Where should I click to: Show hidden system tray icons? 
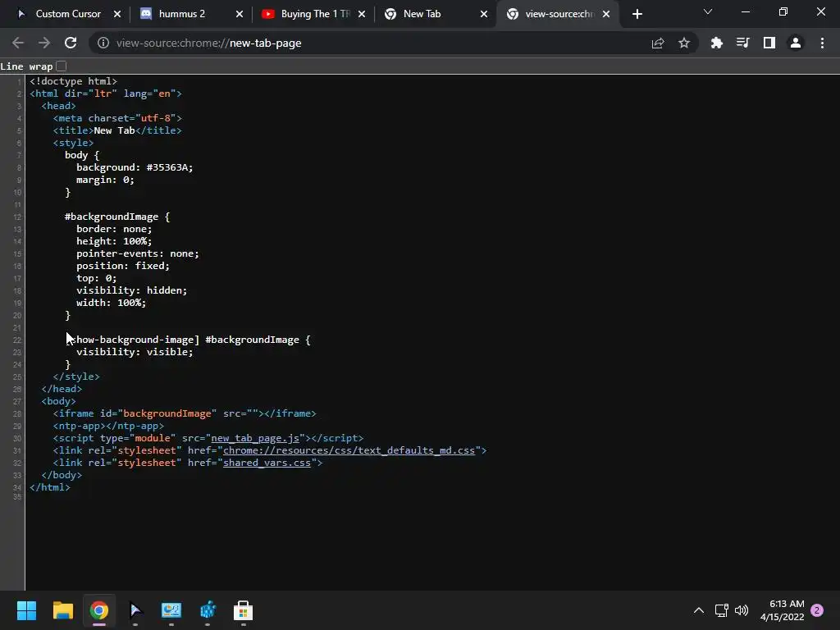[699, 610]
